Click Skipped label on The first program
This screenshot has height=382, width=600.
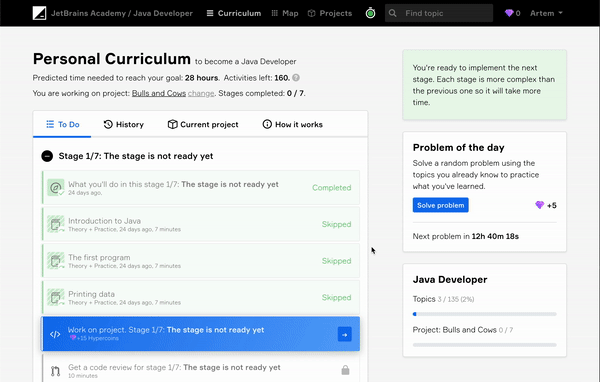[x=336, y=261]
